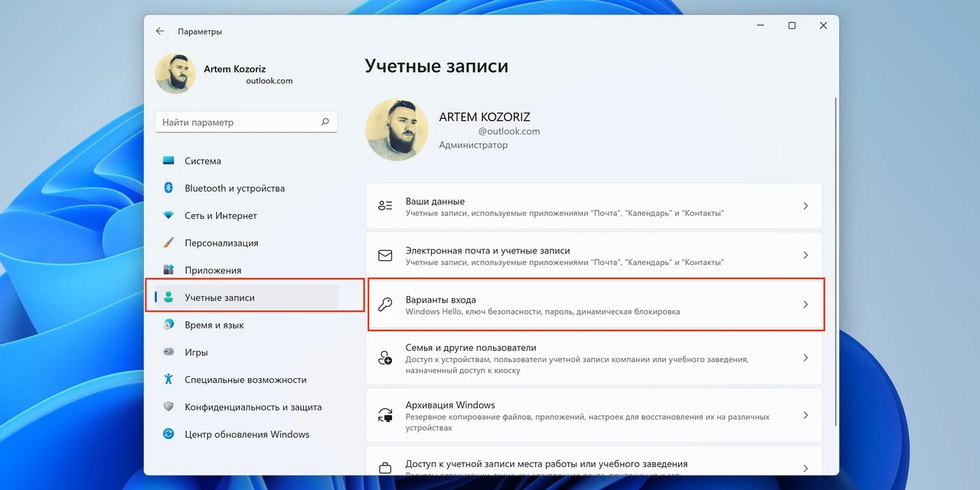Switch to the Приложения section
980x490 pixels.
[247, 270]
